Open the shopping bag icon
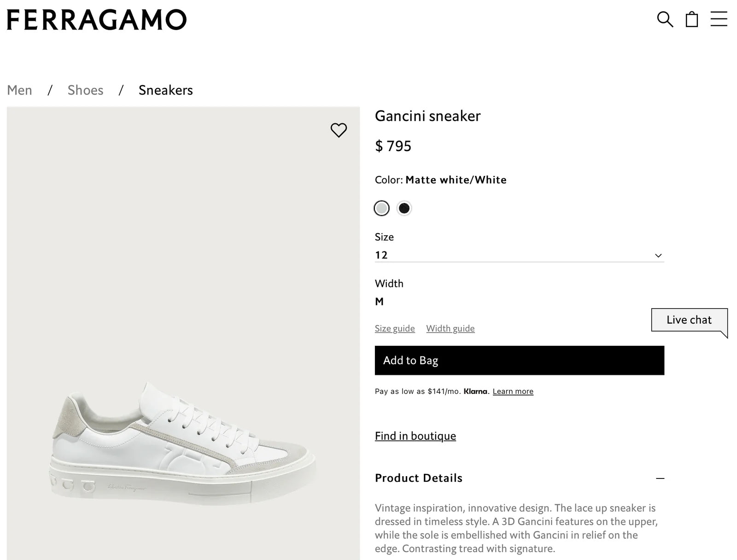 coord(691,20)
